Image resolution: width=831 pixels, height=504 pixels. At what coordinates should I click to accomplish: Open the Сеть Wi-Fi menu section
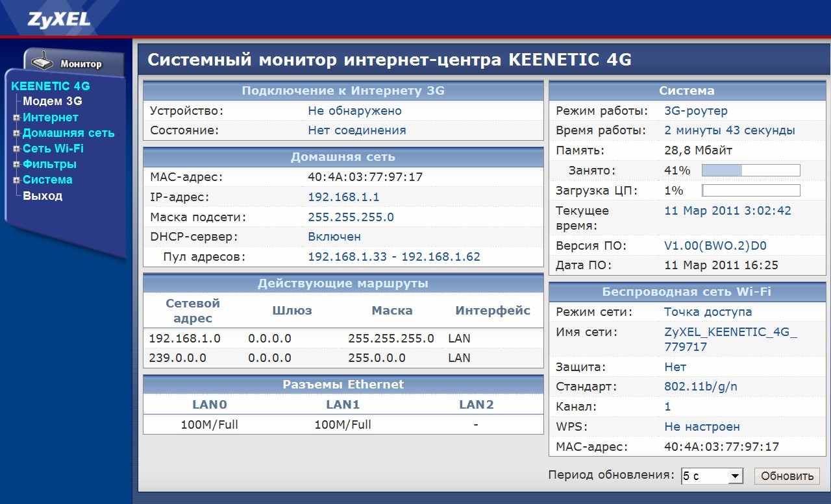click(53, 149)
